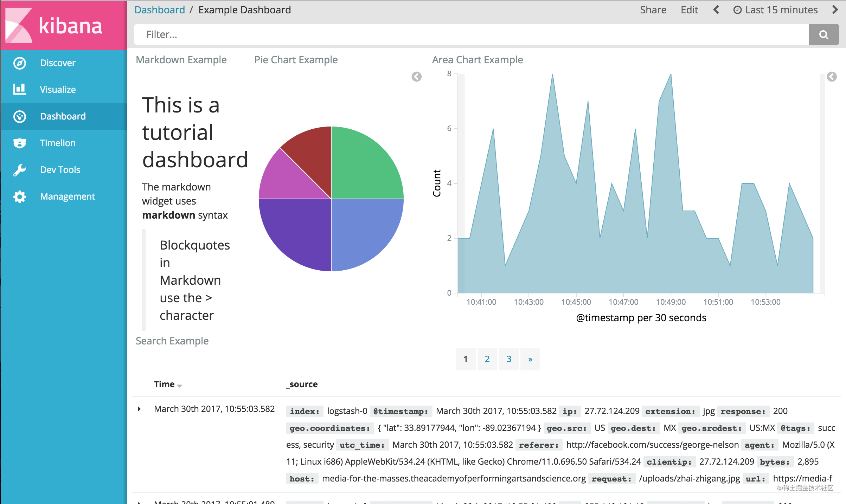Select the Area Chart Example tab

pos(478,59)
